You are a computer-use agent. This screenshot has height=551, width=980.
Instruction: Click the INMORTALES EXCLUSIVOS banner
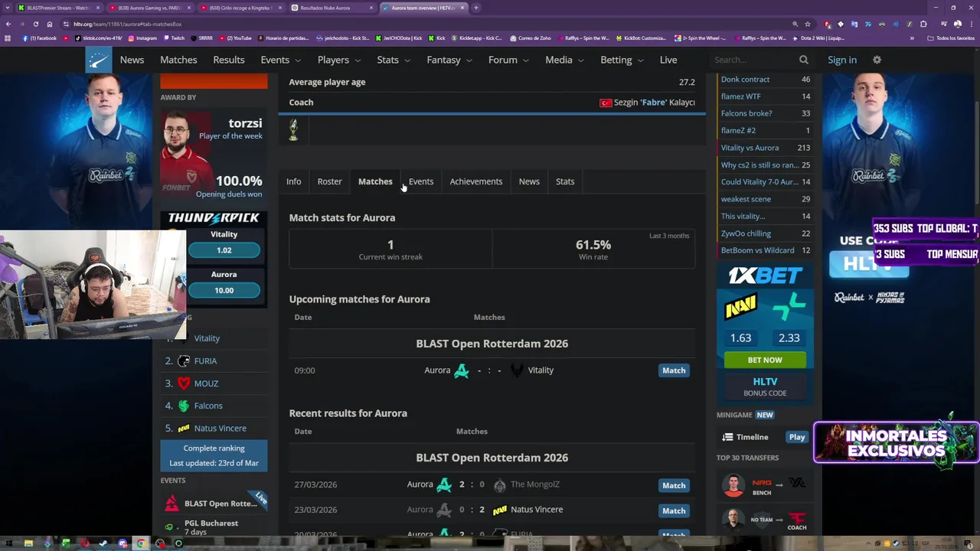[x=896, y=442]
